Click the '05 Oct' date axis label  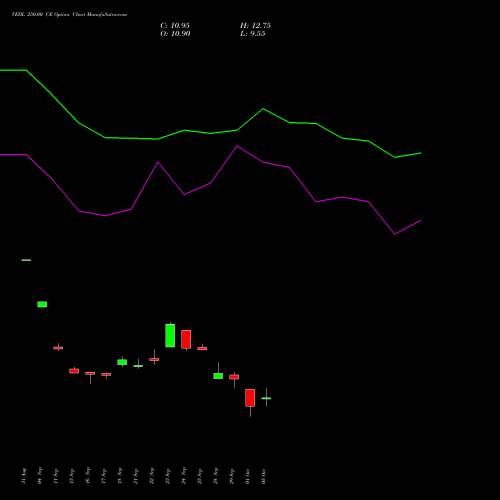(x=264, y=476)
